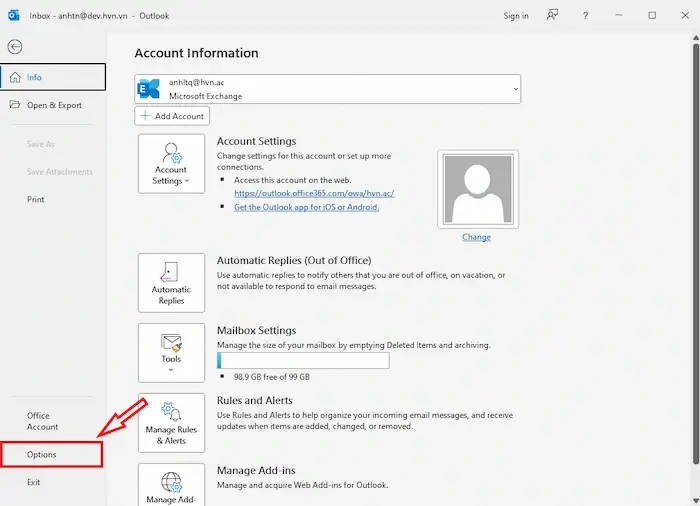The width and height of the screenshot is (700, 506).
Task: Click the Account Information heading
Action: [x=196, y=53]
